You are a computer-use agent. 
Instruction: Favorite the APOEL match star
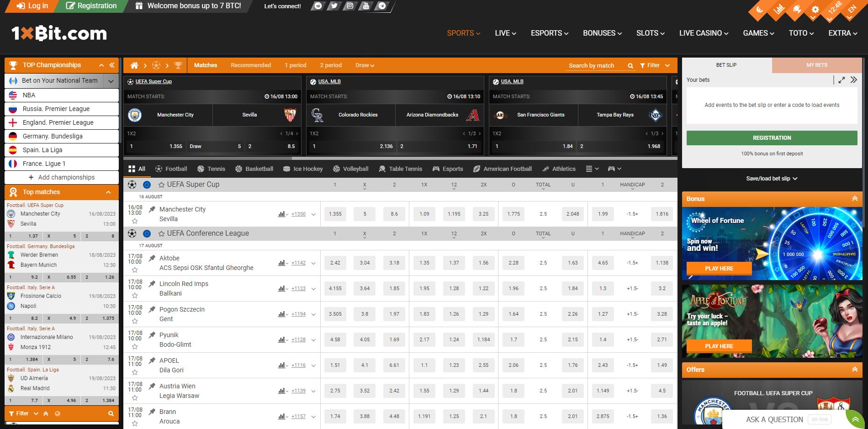coord(135,372)
